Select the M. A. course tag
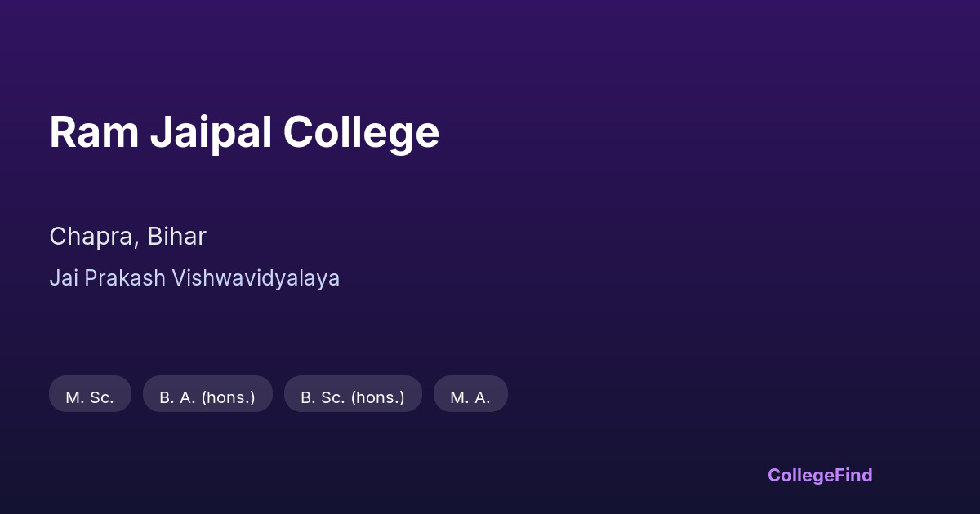Screen dimensions: 980x514 click(470, 397)
